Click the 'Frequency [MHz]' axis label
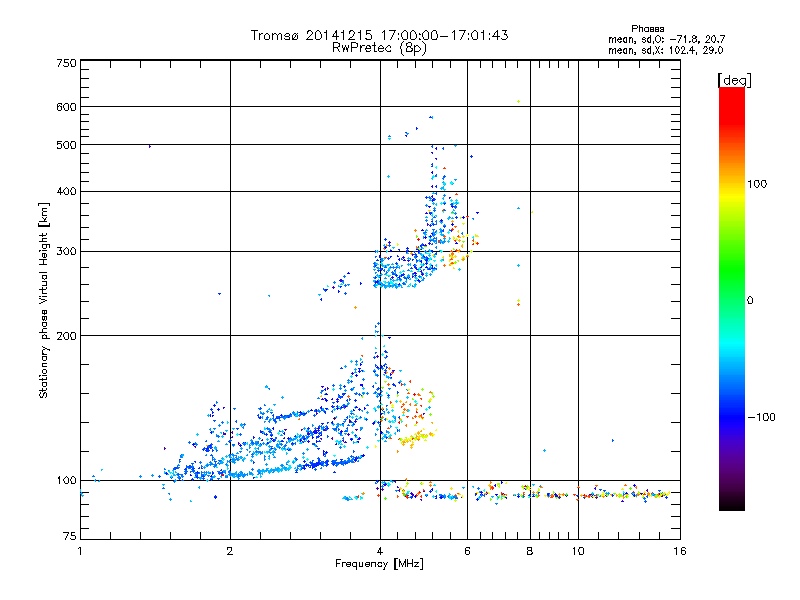Viewport: 800px width, 600px height. point(379,564)
